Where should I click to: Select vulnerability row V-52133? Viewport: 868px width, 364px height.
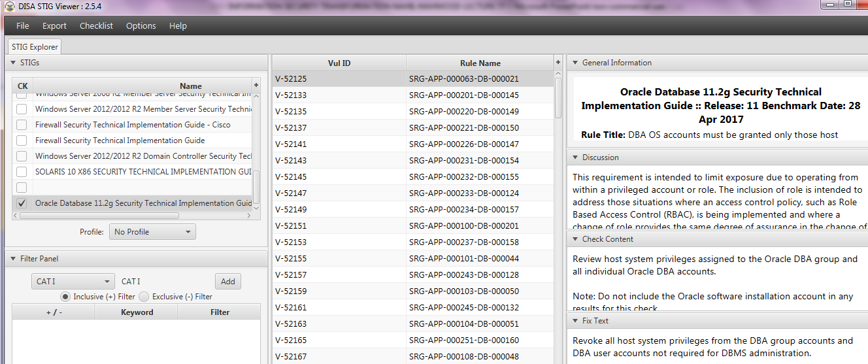413,95
